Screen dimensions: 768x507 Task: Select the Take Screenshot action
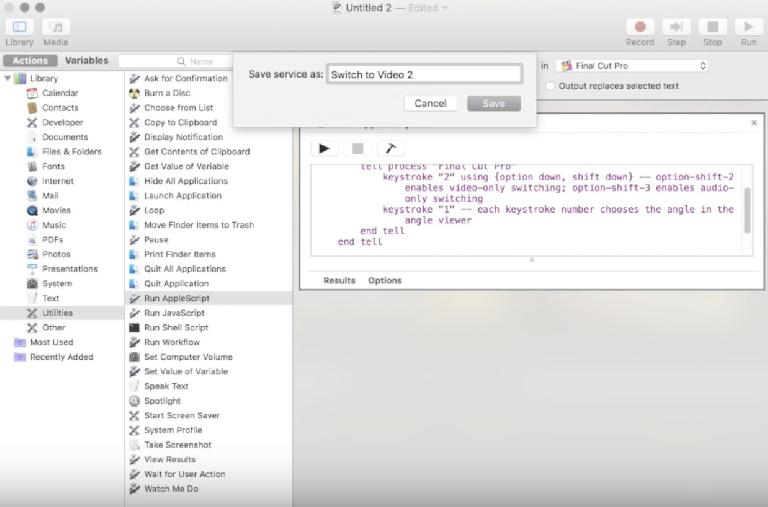pyautogui.click(x=177, y=444)
